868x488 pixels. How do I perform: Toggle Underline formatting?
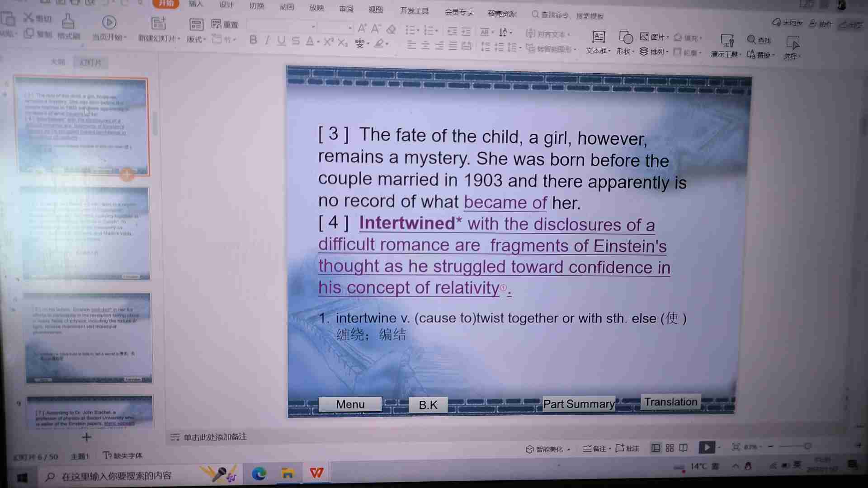281,41
